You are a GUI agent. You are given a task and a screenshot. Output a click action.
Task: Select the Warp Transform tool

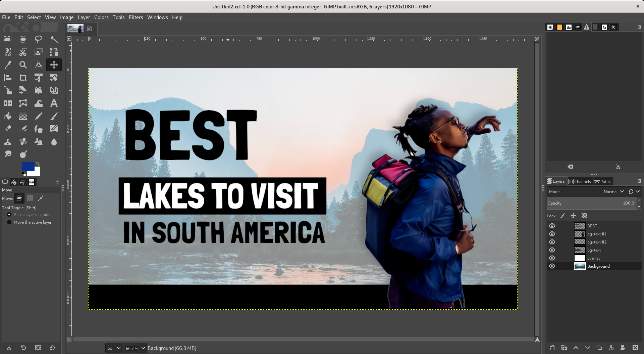click(x=39, y=103)
